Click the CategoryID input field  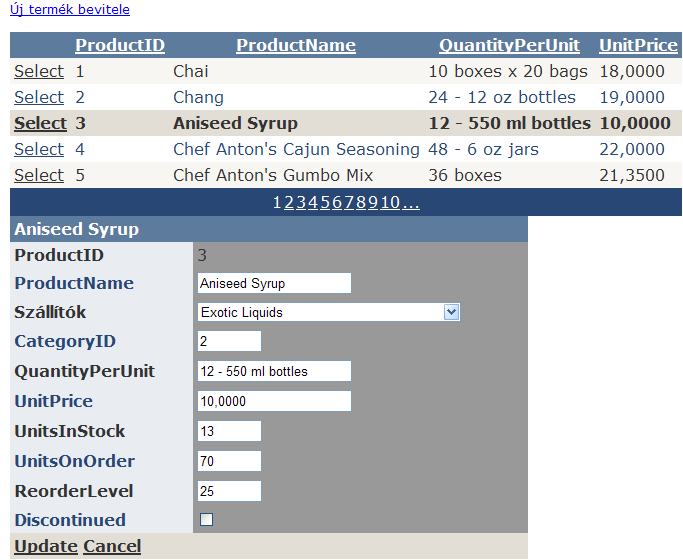[x=229, y=341]
